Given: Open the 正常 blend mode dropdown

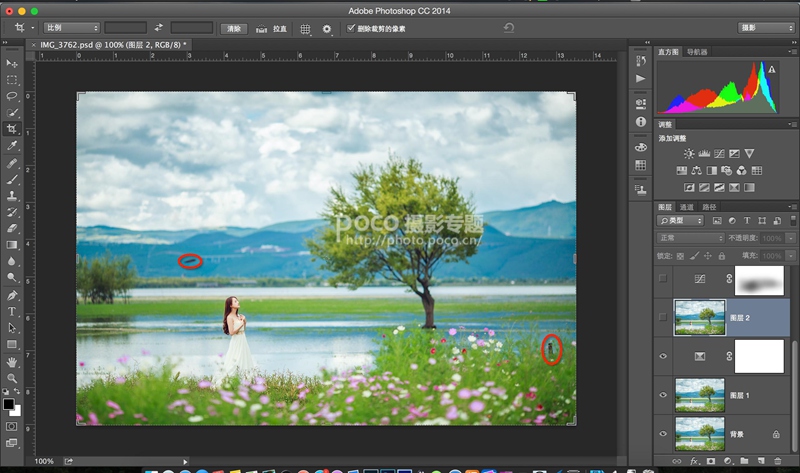Looking at the screenshot, I should [x=690, y=238].
